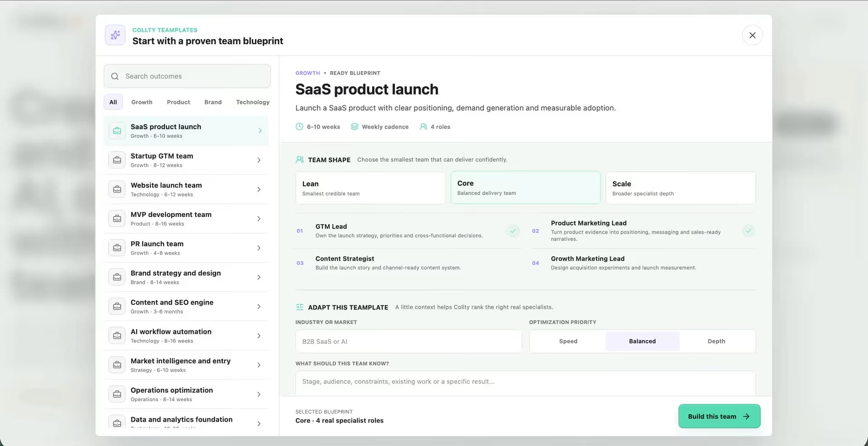
Task: Choose the Scale team shape option
Action: tap(680, 188)
